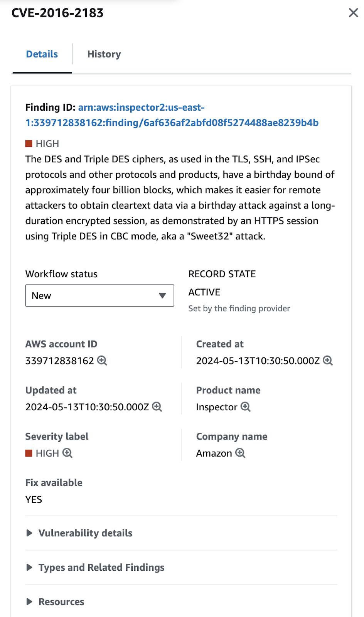Image resolution: width=364 pixels, height=617 pixels.
Task: Open the Workflow status dropdown showing New
Action: click(x=99, y=296)
